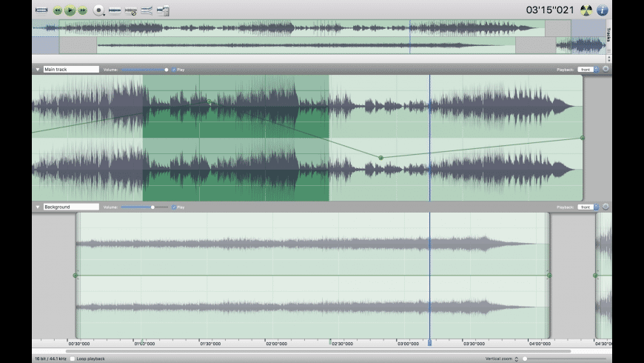Adjust the Background track volume slider
The width and height of the screenshot is (644, 363).
pos(144,207)
